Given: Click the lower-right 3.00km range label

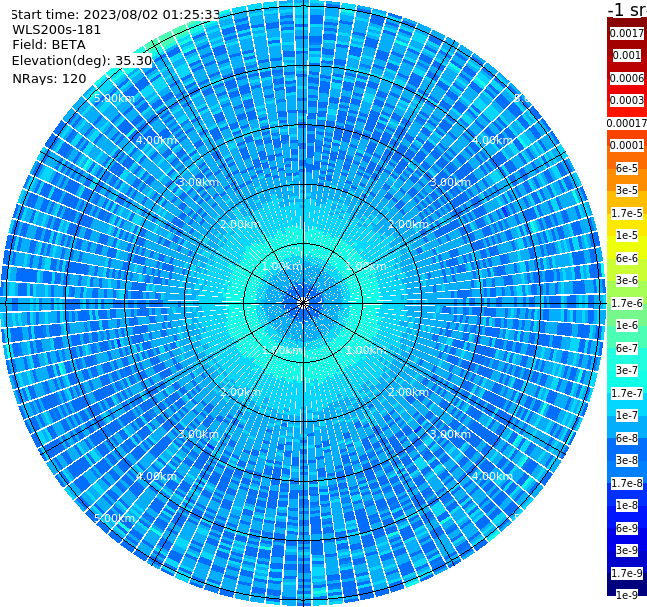Looking at the screenshot, I should 450,434.
